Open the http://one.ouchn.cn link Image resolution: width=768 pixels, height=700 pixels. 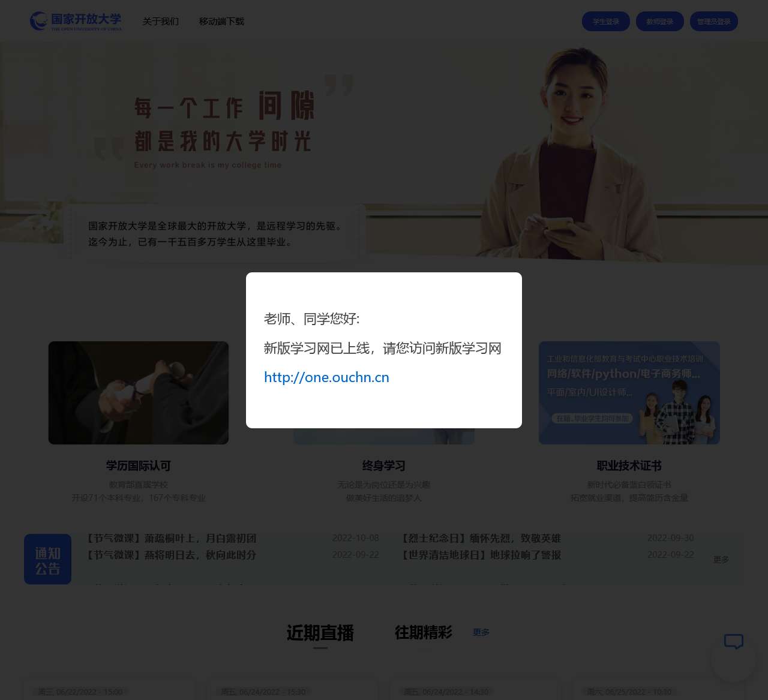[x=326, y=377]
